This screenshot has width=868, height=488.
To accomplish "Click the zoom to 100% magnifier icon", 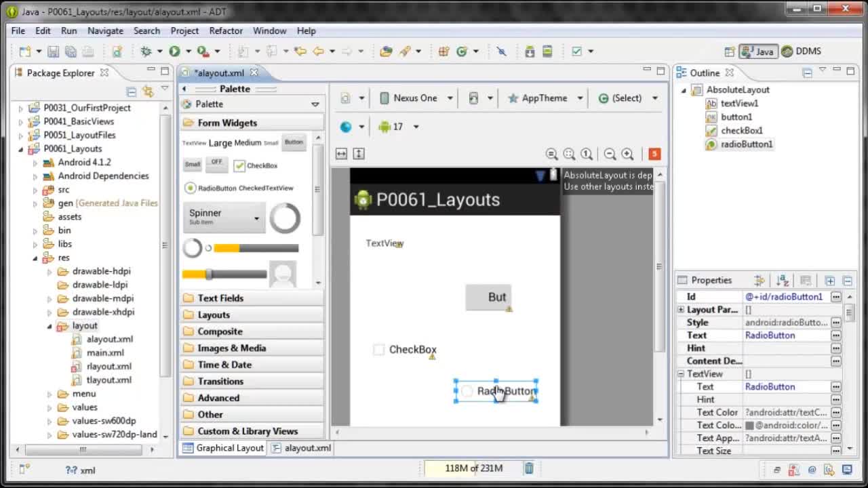I will pos(587,154).
